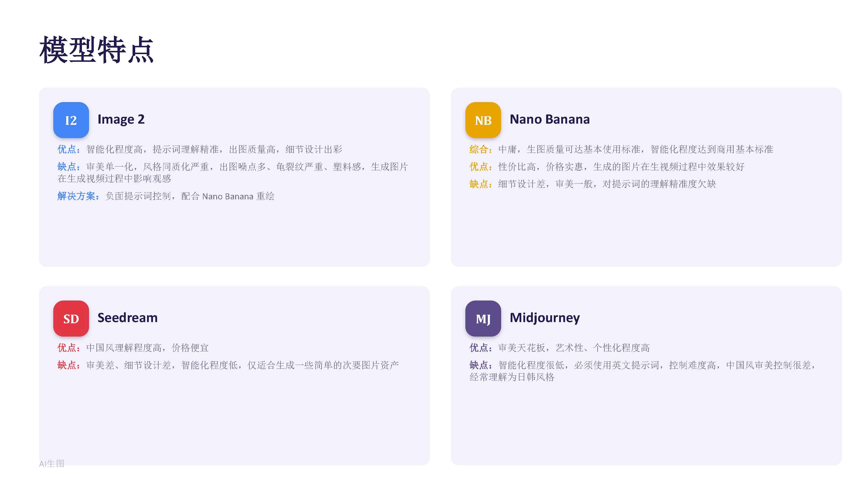Click the yellow 综合 label under Nano Banana
Viewport: 868px width, 488px height.
(481, 149)
